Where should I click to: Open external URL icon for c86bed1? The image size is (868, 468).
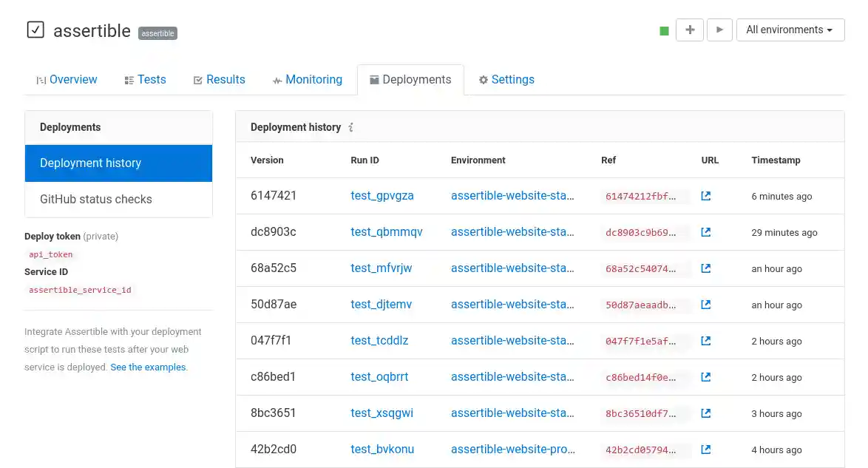(x=706, y=377)
